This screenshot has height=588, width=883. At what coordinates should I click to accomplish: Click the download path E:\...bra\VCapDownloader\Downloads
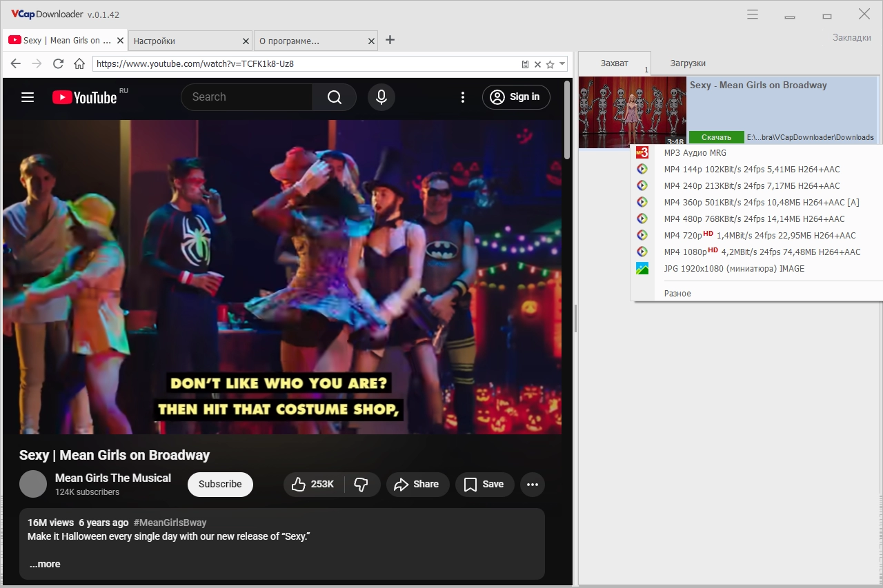811,137
